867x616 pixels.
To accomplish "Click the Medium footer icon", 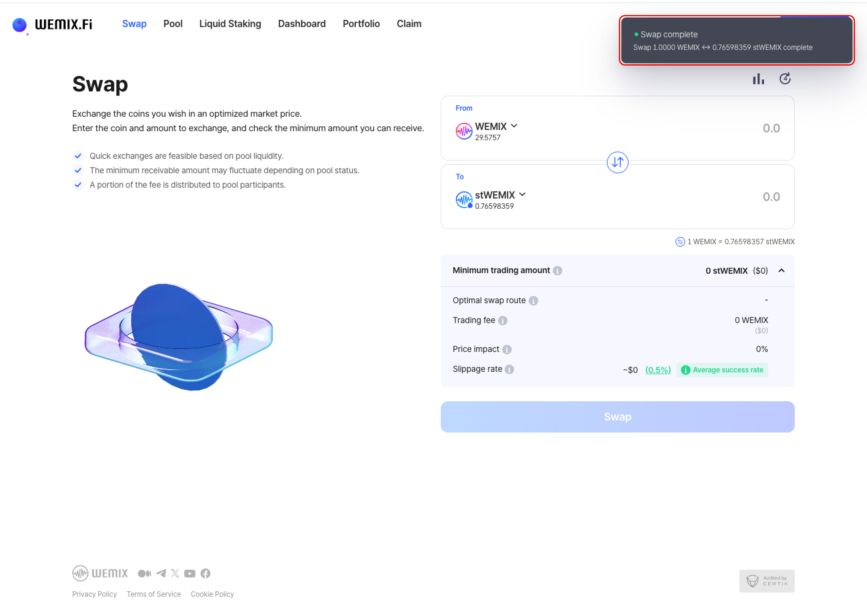I will tap(144, 573).
